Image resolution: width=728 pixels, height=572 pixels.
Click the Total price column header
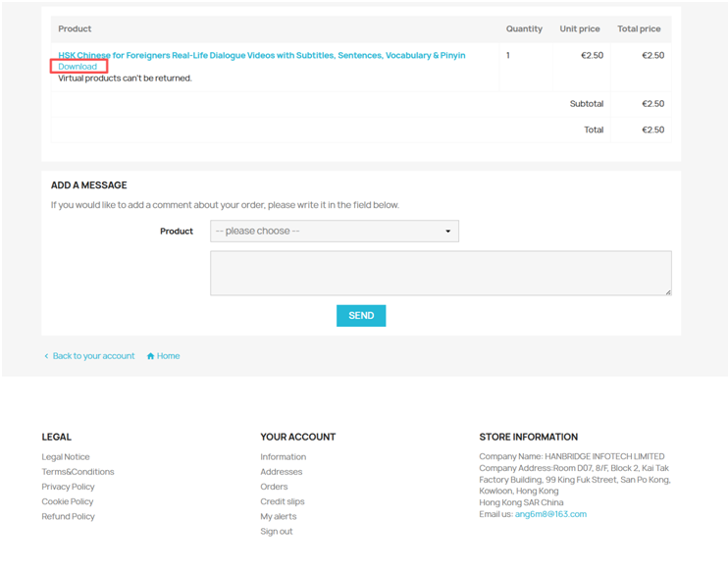pyautogui.click(x=639, y=28)
